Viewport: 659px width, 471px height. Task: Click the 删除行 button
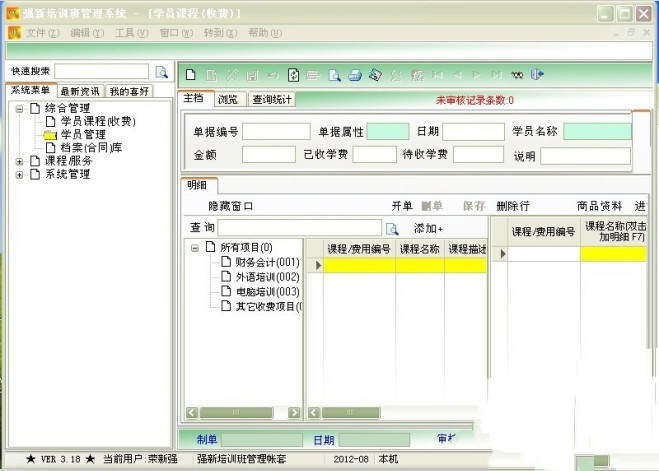click(513, 206)
